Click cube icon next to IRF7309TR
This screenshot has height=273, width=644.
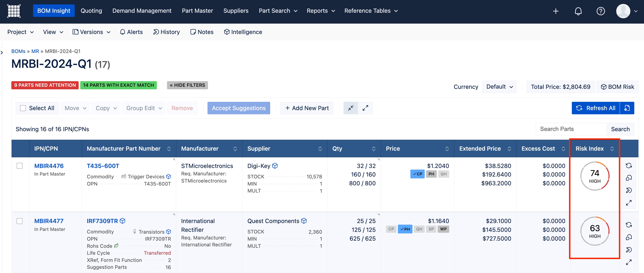[122, 221]
